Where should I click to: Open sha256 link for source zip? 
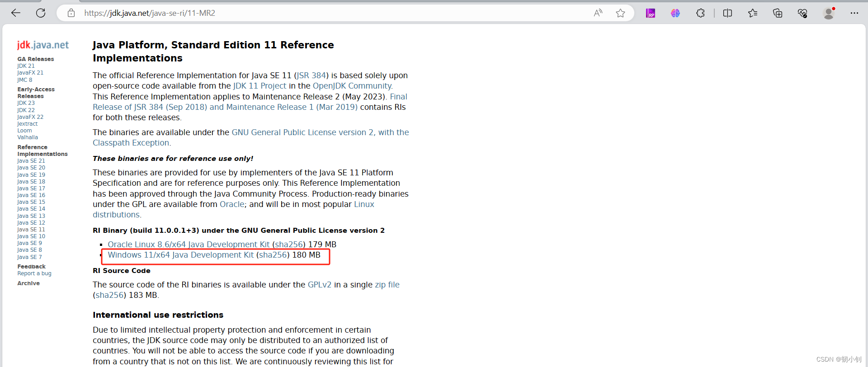click(x=109, y=295)
